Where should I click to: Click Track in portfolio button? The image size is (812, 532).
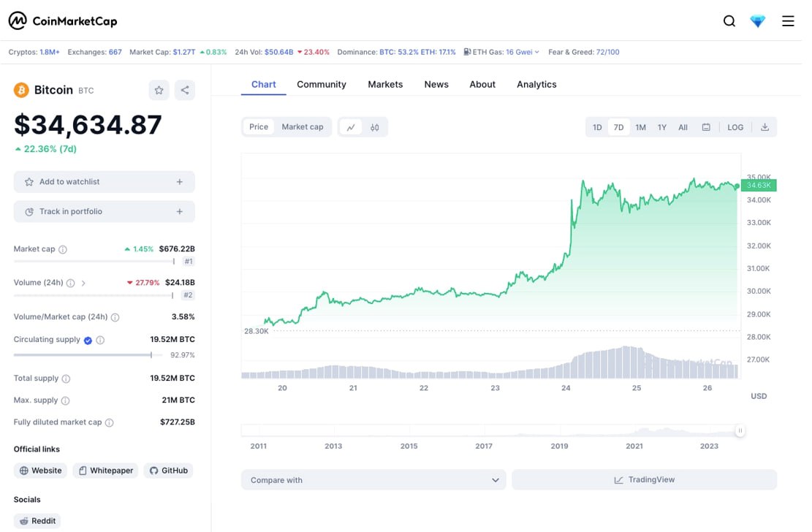104,211
